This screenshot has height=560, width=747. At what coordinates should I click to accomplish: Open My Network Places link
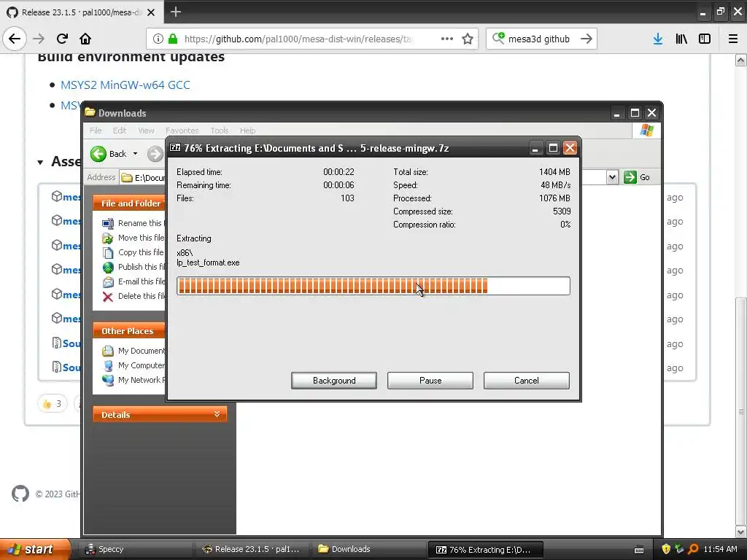coord(134,380)
